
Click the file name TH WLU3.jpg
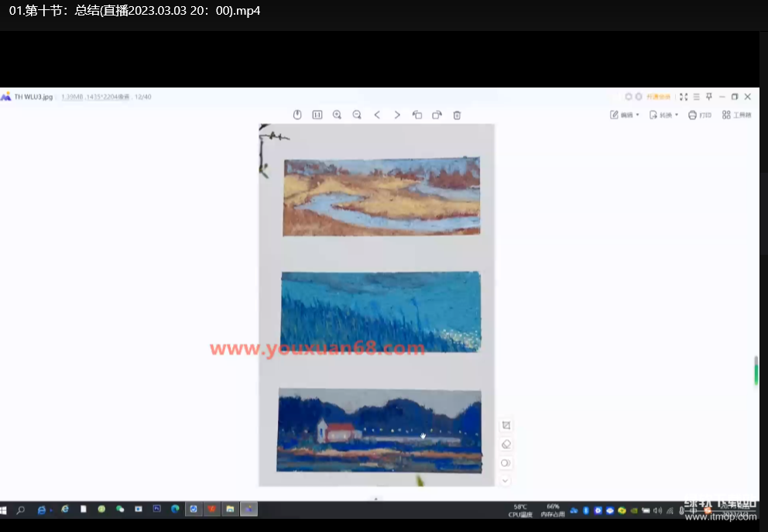point(33,97)
